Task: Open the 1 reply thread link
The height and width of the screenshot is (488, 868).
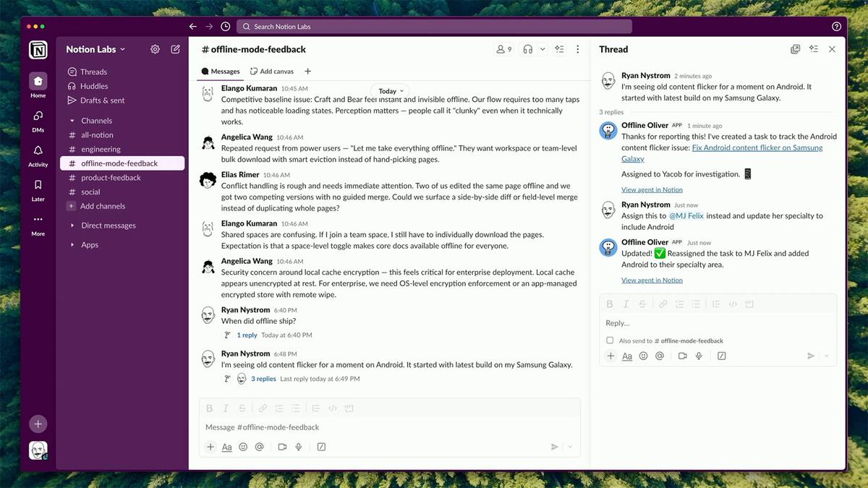Action: coord(247,335)
